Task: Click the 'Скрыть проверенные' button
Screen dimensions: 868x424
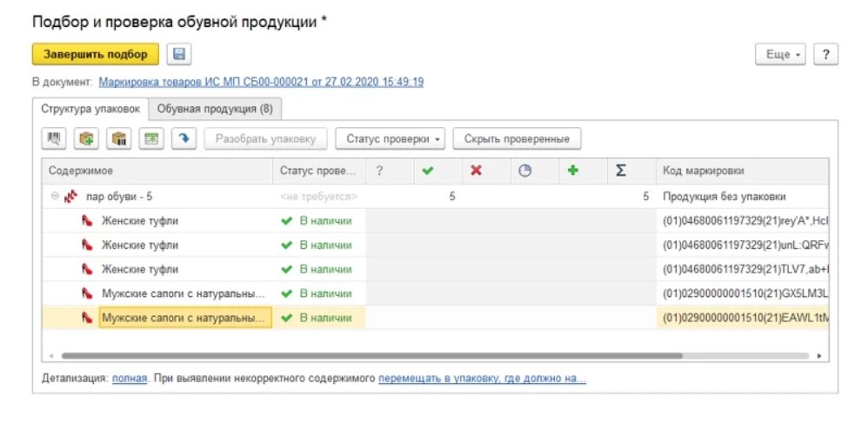Action: (517, 138)
